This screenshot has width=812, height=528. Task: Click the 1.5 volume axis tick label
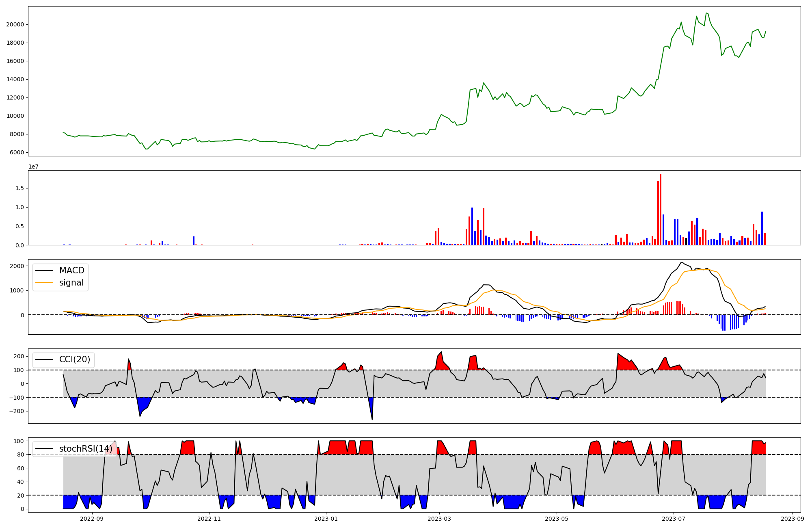[19, 188]
